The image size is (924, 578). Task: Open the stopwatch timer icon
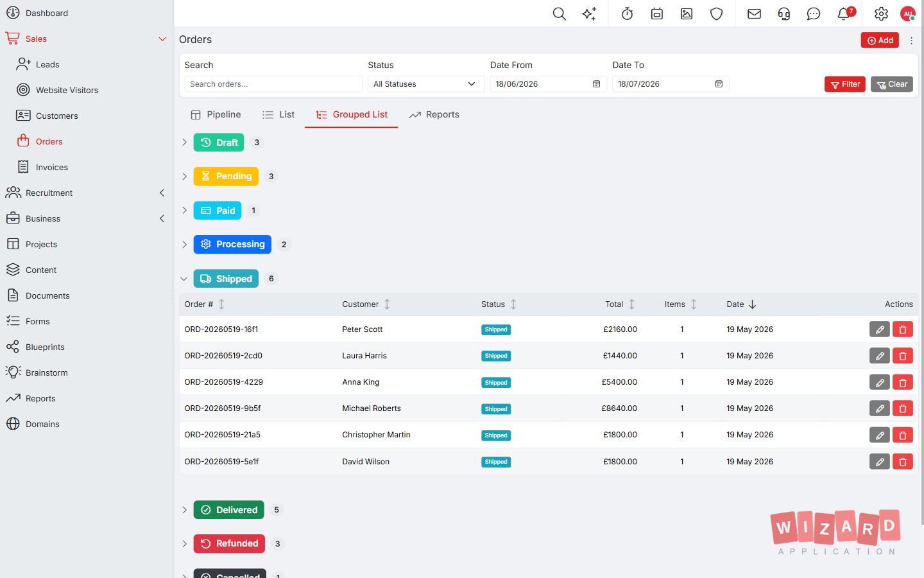click(x=628, y=13)
